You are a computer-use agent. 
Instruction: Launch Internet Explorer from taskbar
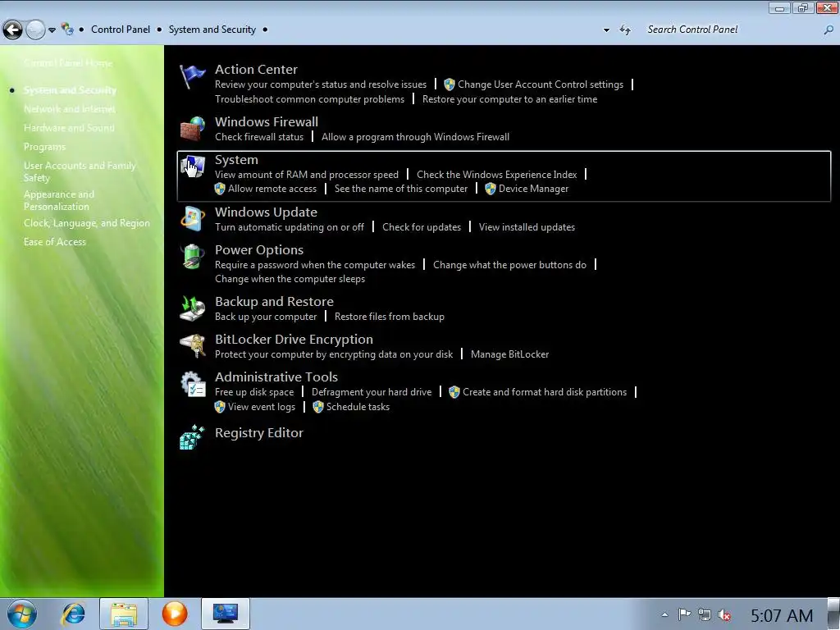pos(73,614)
